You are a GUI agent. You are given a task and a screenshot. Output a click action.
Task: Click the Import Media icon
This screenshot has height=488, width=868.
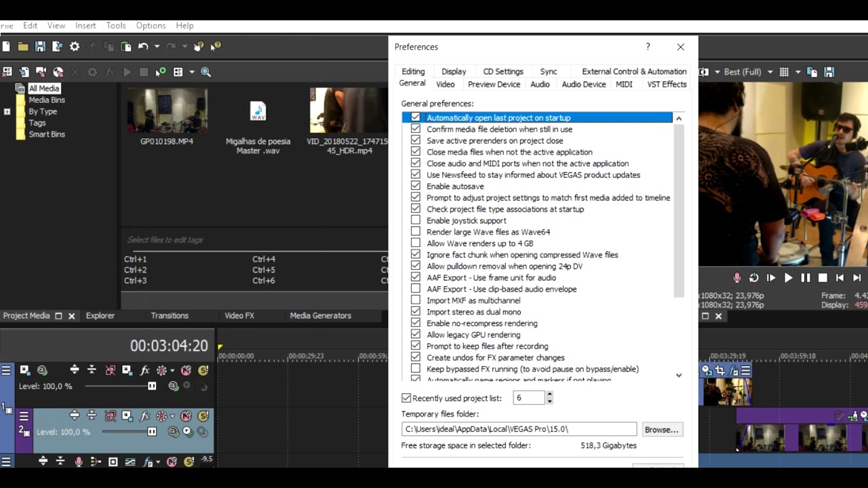point(24,72)
